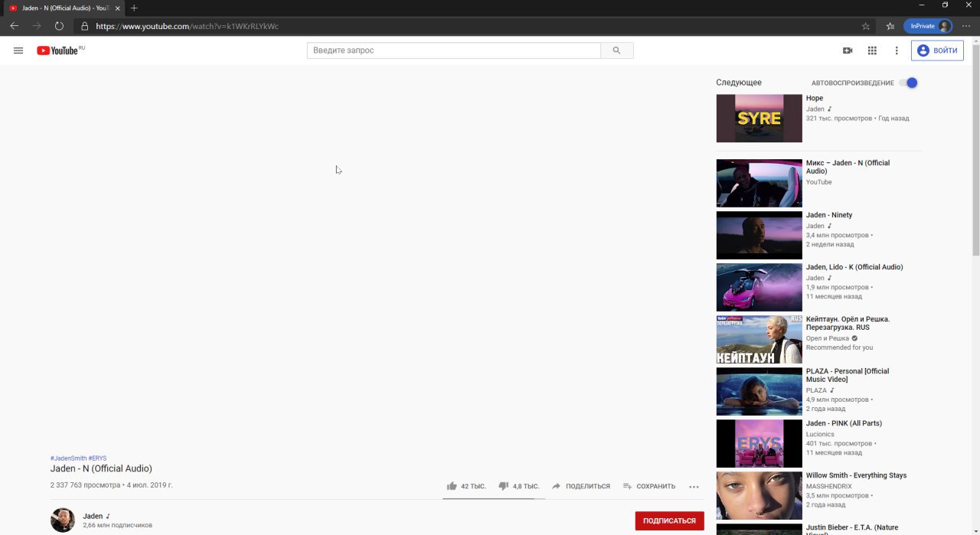This screenshot has height=535, width=980.
Task: Open the YouTube apps grid icon
Action: click(872, 51)
